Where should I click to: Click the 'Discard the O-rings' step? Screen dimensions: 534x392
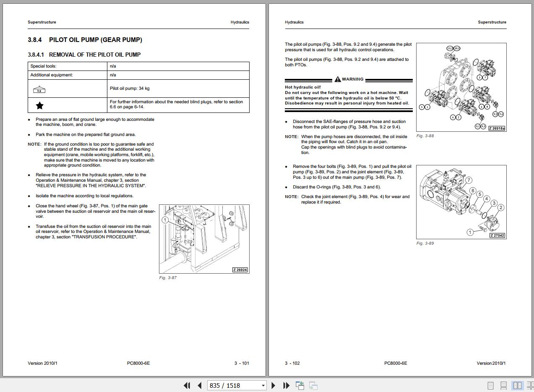[337, 187]
